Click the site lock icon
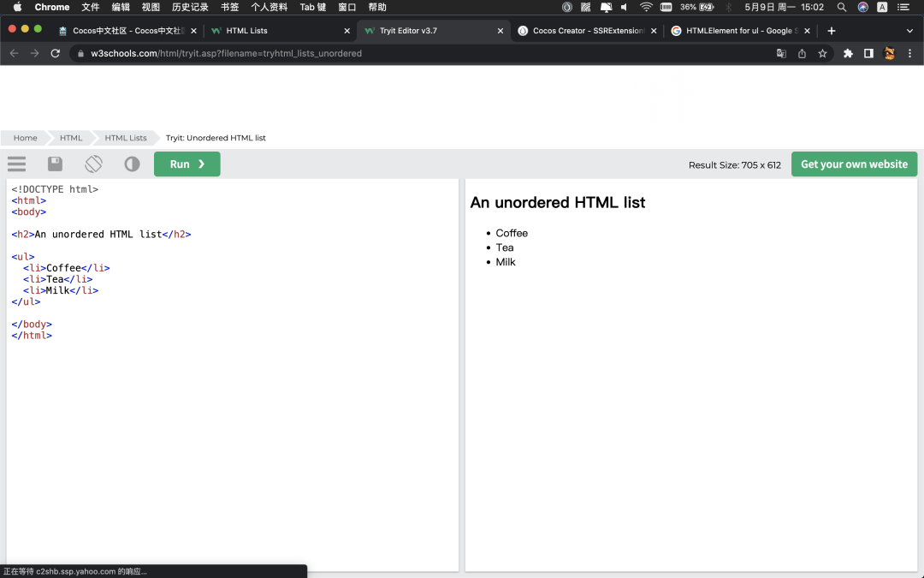924x578 pixels. 80,53
